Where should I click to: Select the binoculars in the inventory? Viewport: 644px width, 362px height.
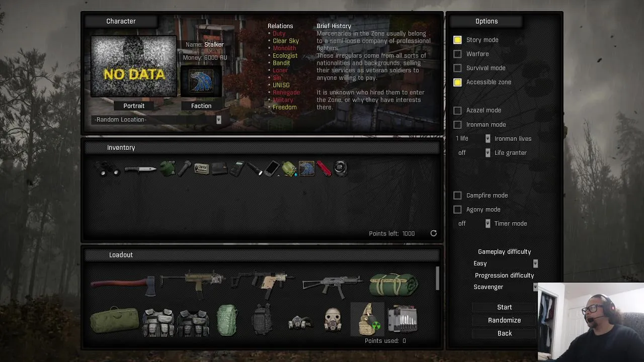click(x=108, y=169)
